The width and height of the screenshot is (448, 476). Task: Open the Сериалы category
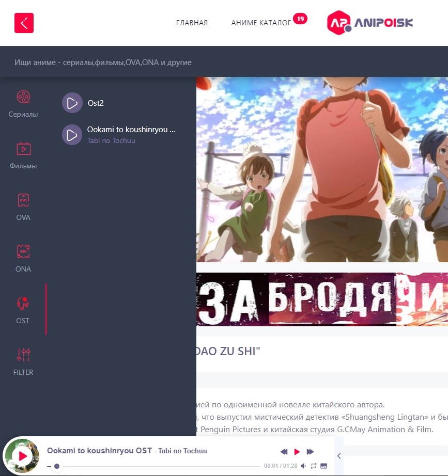(x=23, y=104)
